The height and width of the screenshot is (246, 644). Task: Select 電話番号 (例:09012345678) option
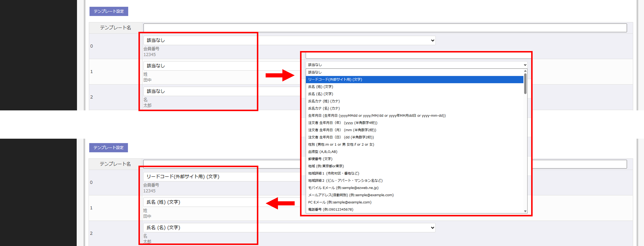pyautogui.click(x=330, y=210)
